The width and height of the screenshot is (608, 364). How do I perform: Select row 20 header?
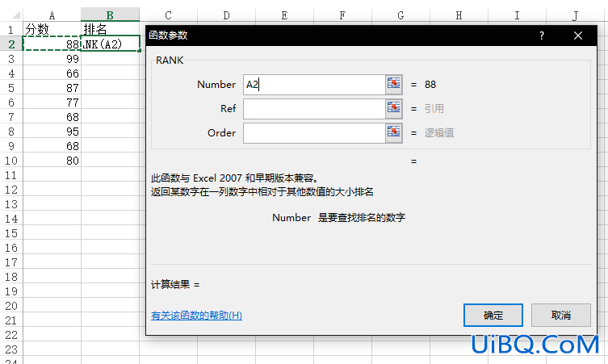coord(11,306)
